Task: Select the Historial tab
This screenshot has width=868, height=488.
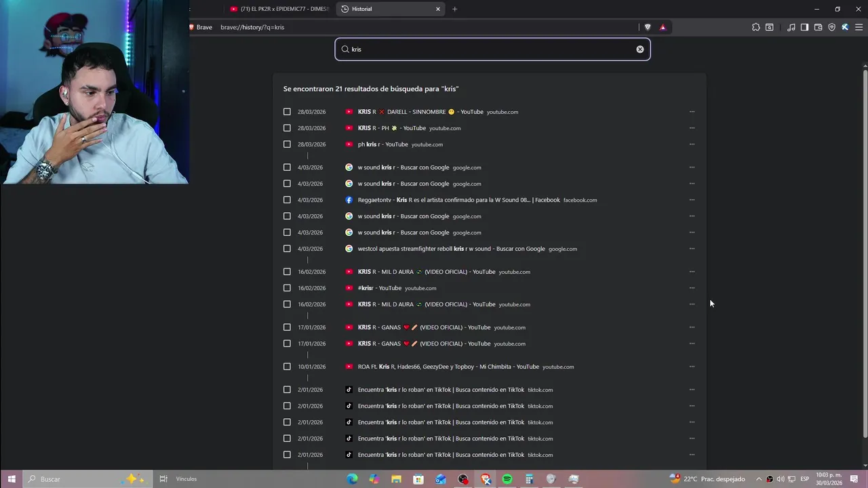Action: pos(391,9)
